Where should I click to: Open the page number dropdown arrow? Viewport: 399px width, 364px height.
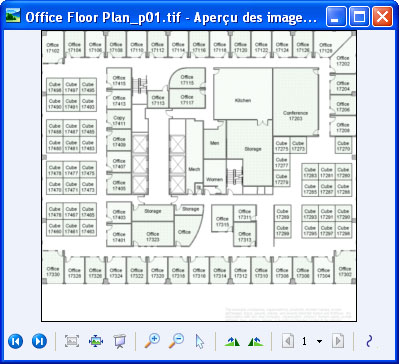[319, 341]
